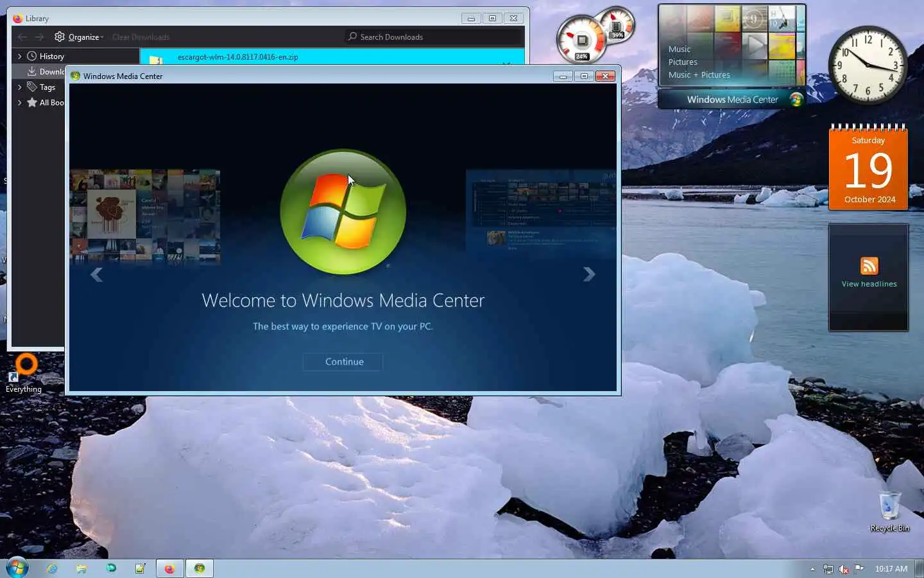Expand the Tags tree node
Screen dimensions: 924x578
pyautogui.click(x=19, y=87)
